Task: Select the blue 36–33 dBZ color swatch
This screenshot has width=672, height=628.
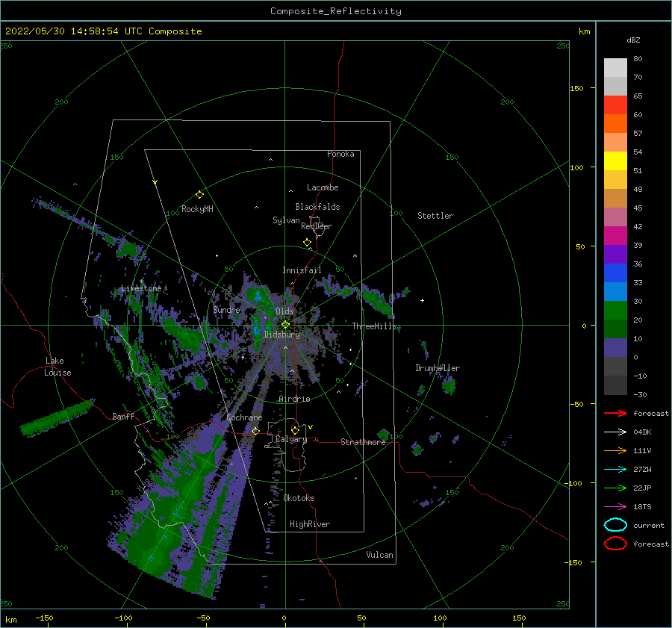Action: [x=615, y=273]
